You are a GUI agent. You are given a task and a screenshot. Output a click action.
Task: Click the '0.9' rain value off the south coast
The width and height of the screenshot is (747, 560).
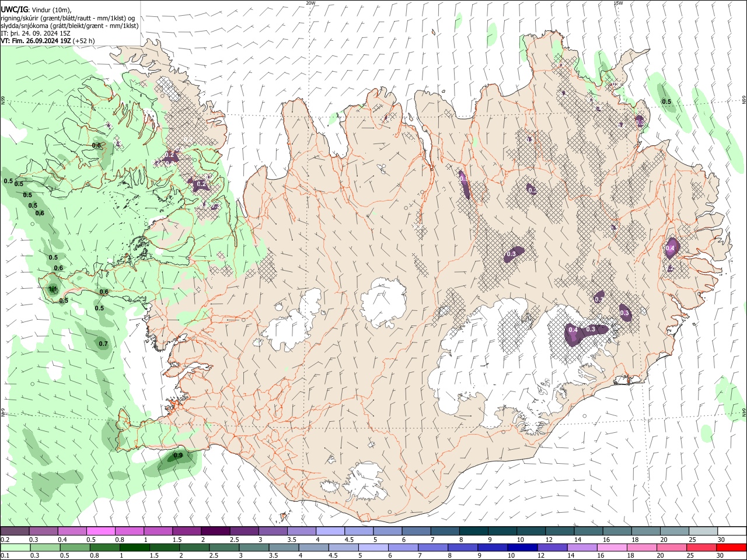[x=178, y=456]
